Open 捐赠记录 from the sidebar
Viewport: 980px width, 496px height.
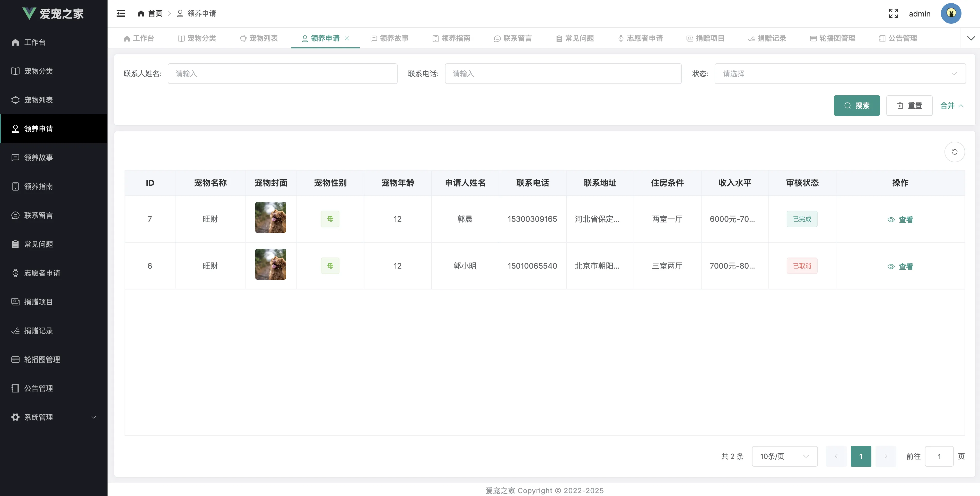(38, 330)
